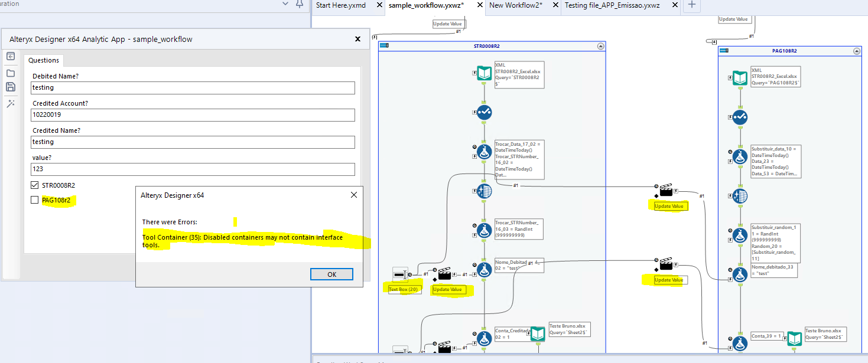Collapse the PAG108R2 container
Image resolution: width=868 pixels, height=363 pixels.
(857, 51)
